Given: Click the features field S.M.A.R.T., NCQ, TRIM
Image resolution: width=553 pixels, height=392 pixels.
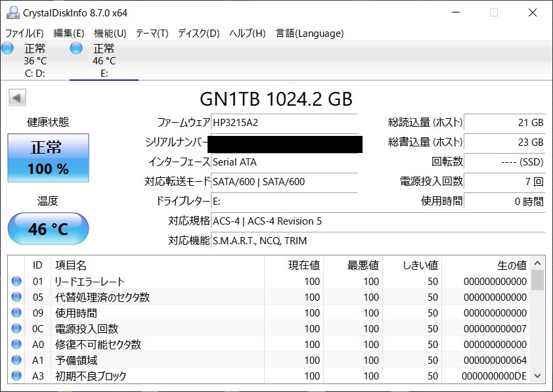Looking at the screenshot, I should pyautogui.click(x=378, y=241).
